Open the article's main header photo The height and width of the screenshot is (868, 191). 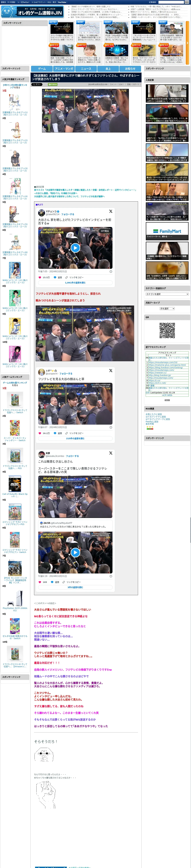[x=85, y=111]
